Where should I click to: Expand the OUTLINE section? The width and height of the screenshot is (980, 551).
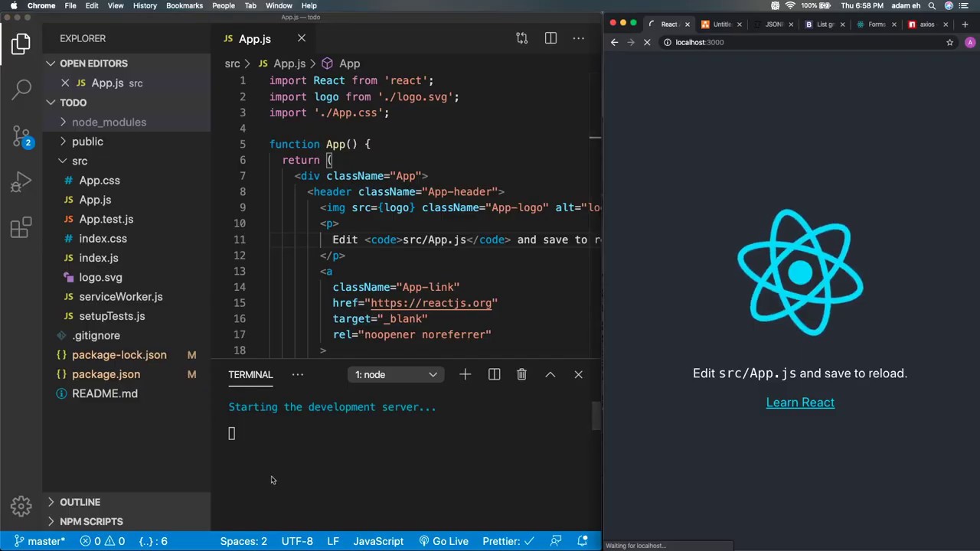[x=126, y=502]
